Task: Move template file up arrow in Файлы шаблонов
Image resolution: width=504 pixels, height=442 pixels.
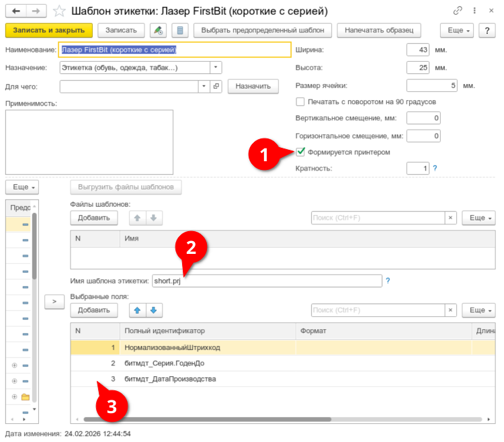Action: pos(137,218)
